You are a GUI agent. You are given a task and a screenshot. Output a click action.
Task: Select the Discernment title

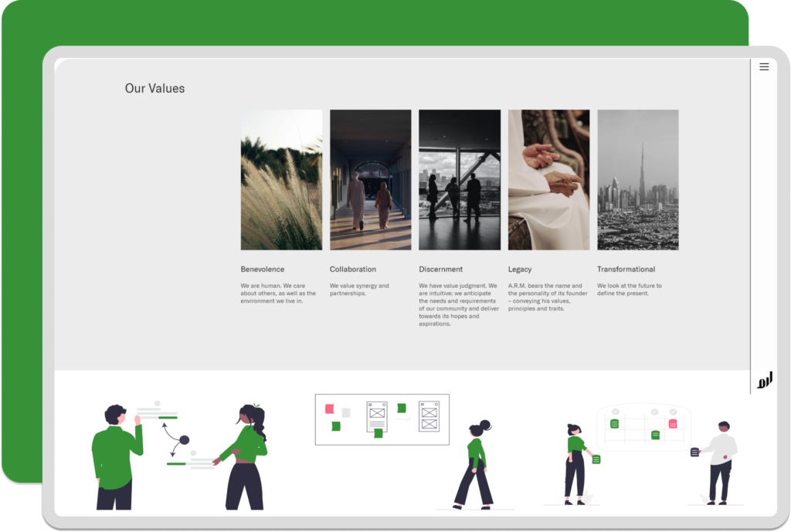coord(441,269)
